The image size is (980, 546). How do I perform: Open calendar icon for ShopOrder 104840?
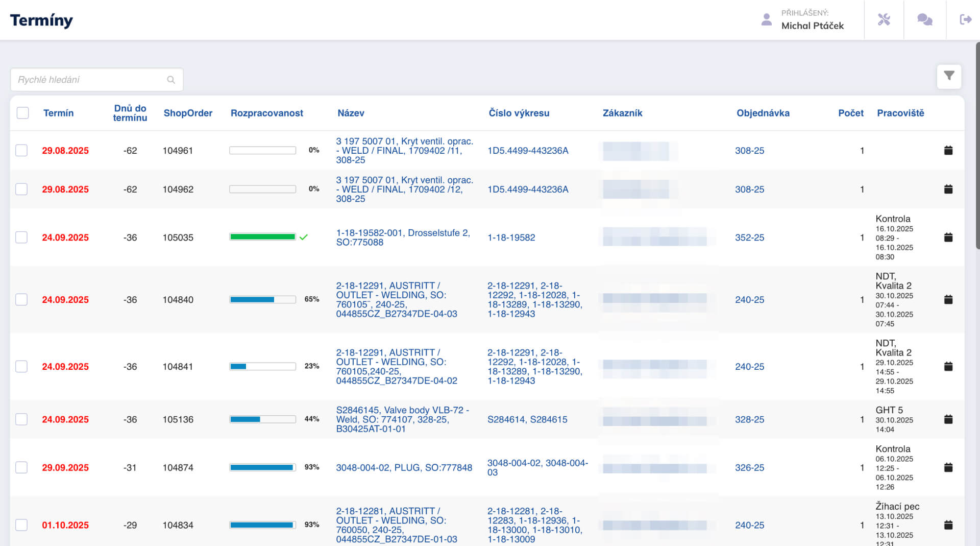point(948,299)
